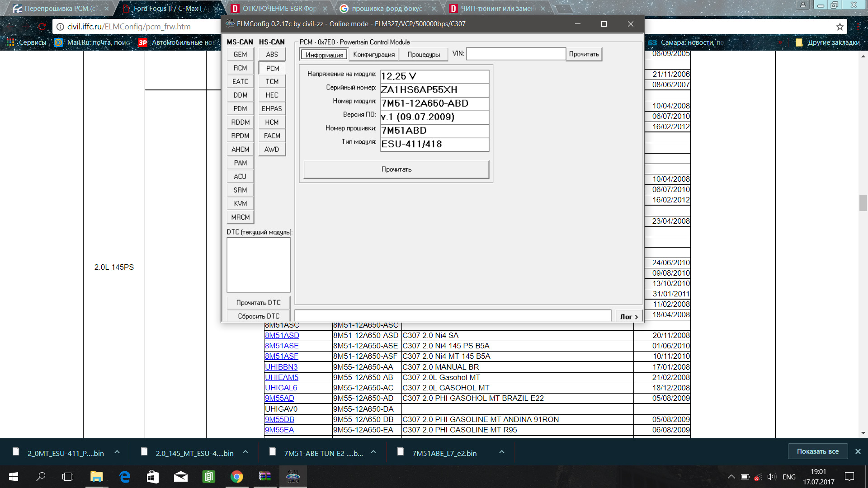The width and height of the screenshot is (868, 488).
Task: Click the VIN input field
Action: tap(516, 54)
